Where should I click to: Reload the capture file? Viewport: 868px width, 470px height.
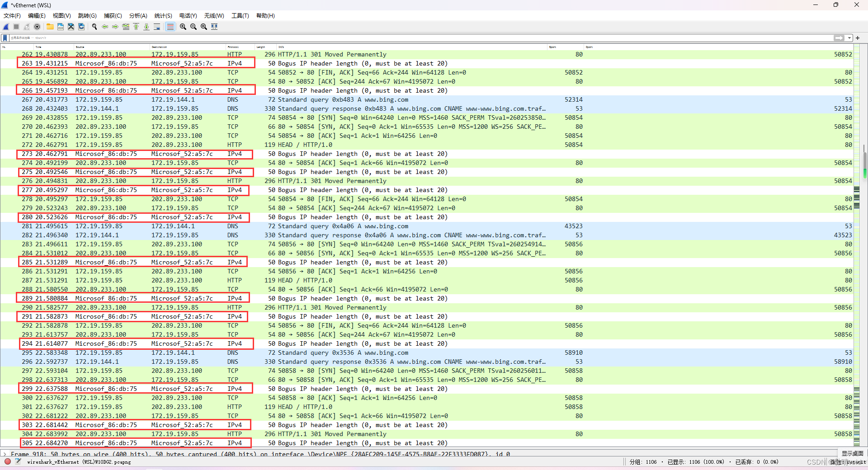(81, 27)
